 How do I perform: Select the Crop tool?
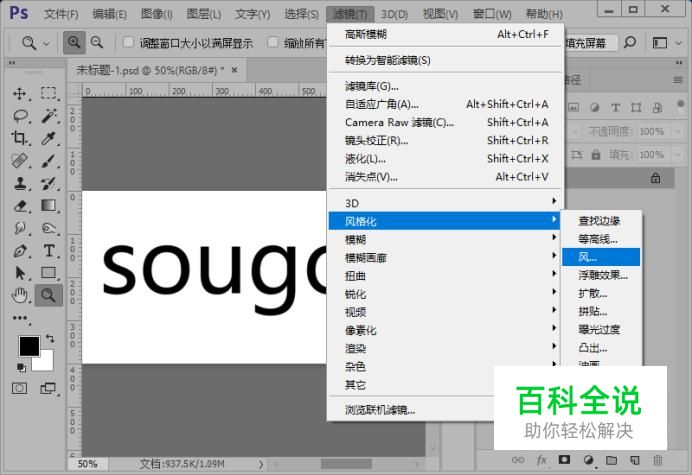click(20, 139)
